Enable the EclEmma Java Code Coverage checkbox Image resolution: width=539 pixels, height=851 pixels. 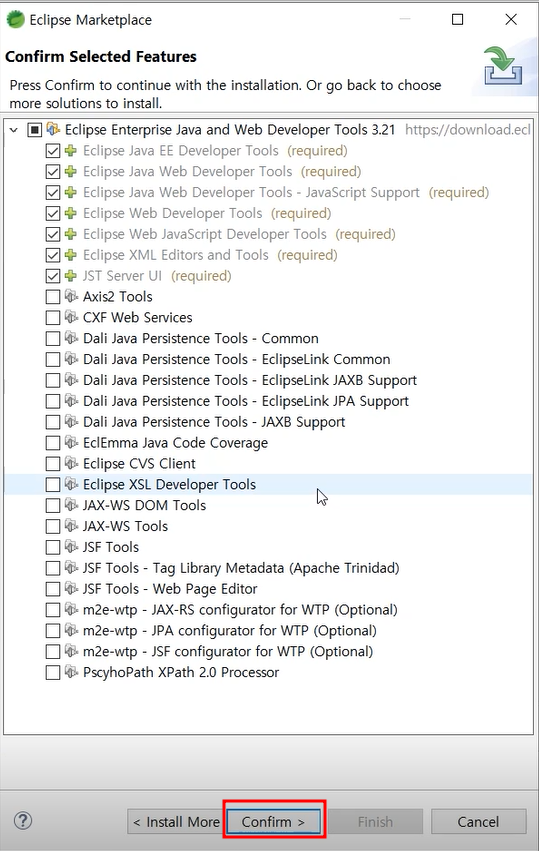coord(53,443)
